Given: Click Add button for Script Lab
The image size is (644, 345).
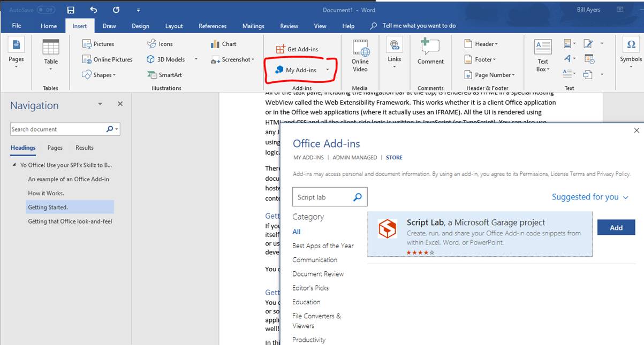Looking at the screenshot, I should point(616,227).
